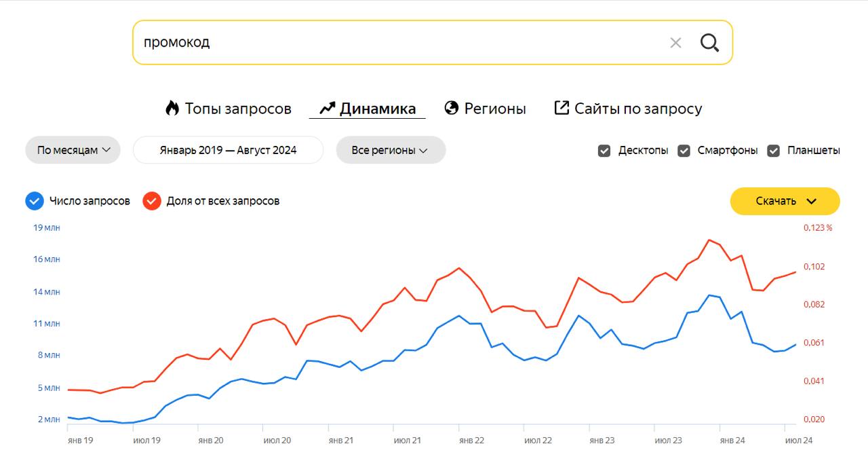Viewport: 868px width, 465px height.
Task: Open the Скачать download dropdown
Action: [x=785, y=201]
